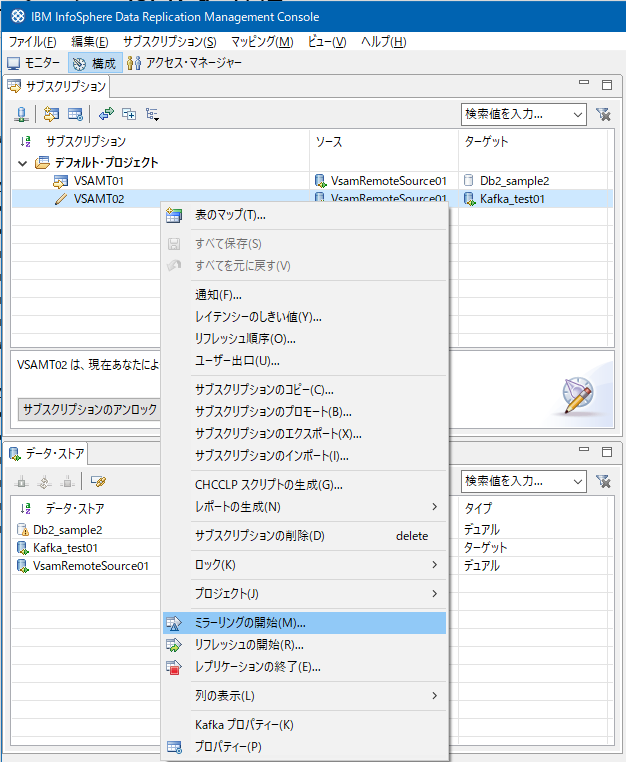
Task: Select the Db2_sample2 datastore row
Action: pyautogui.click(x=86, y=530)
